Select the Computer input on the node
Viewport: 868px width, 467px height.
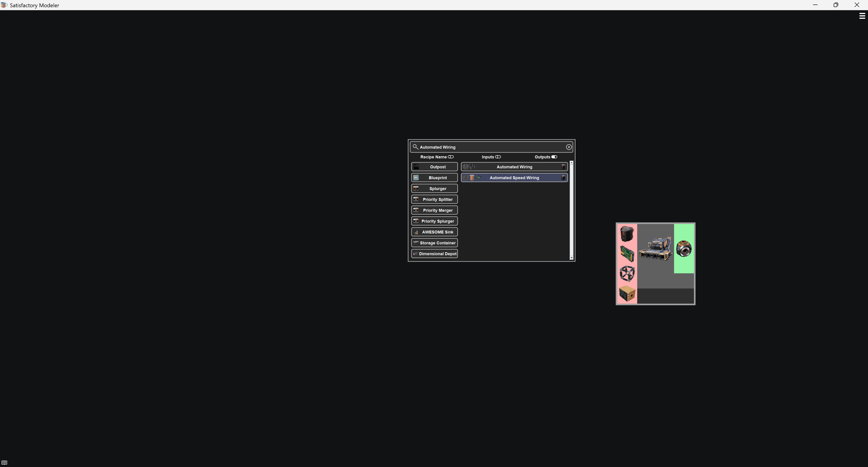coord(627,293)
